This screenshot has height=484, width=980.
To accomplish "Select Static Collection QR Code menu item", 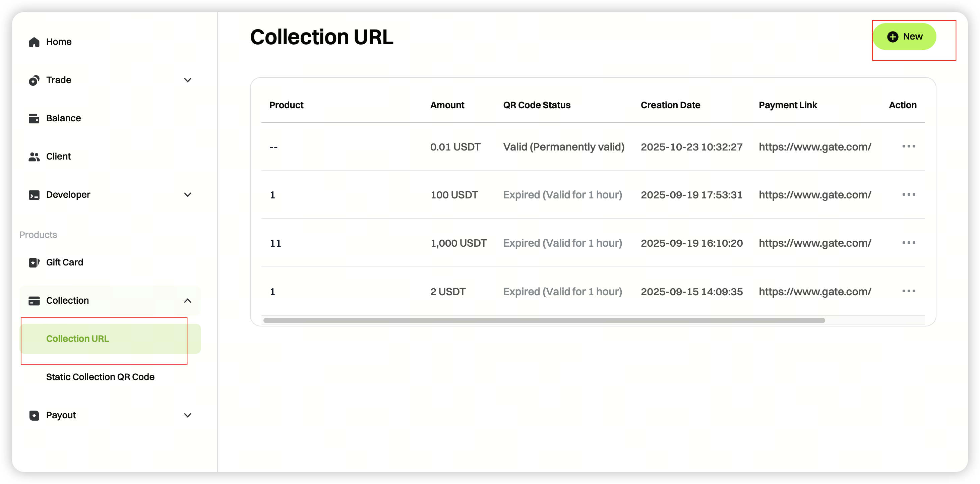I will click(x=101, y=377).
